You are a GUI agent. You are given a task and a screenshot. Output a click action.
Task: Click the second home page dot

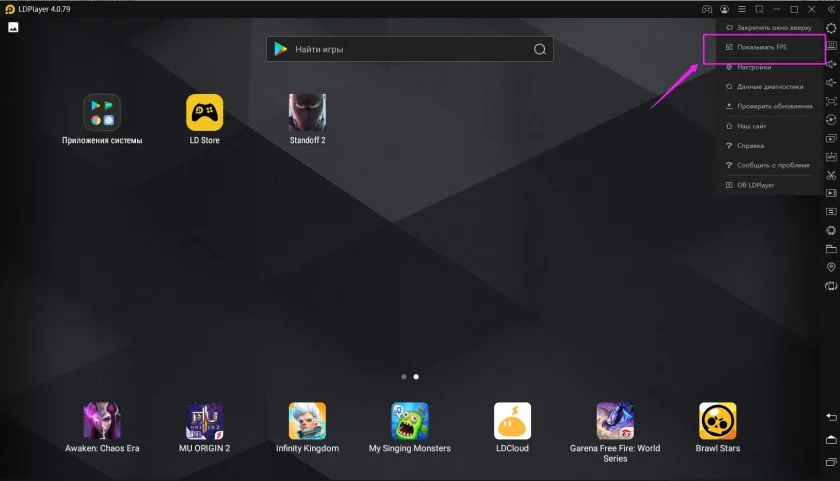pos(416,377)
